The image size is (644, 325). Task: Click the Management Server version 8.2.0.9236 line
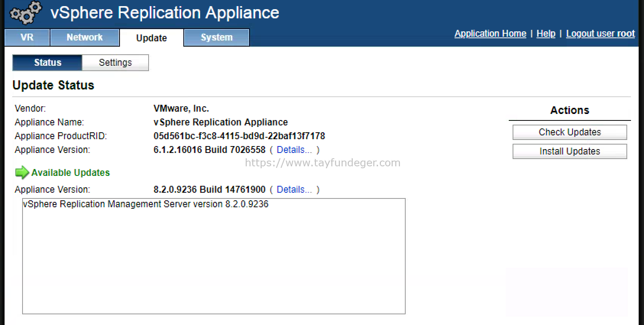tap(146, 204)
